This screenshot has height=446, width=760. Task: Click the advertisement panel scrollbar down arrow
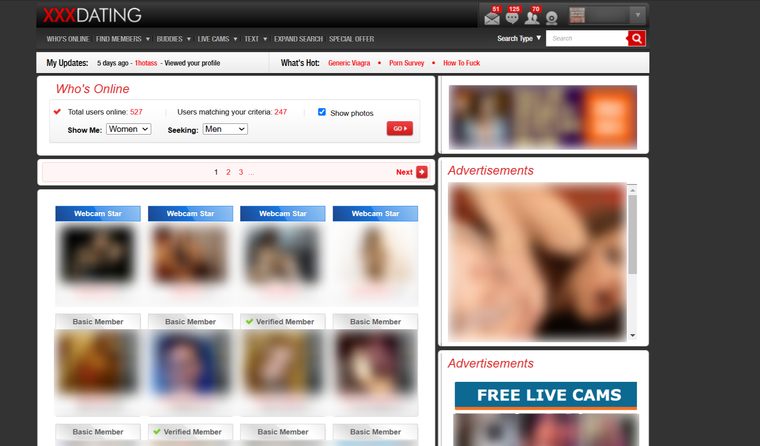(632, 335)
